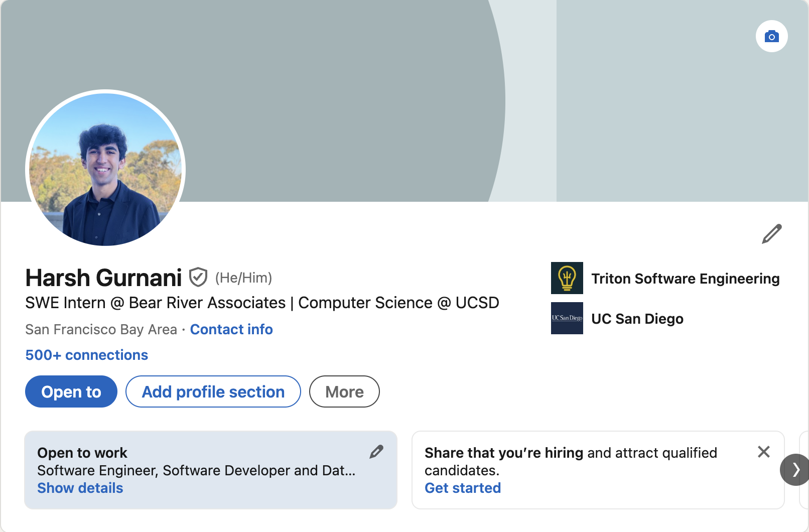The width and height of the screenshot is (809, 532).
Task: Expand Show details for Open to work
Action: click(80, 488)
